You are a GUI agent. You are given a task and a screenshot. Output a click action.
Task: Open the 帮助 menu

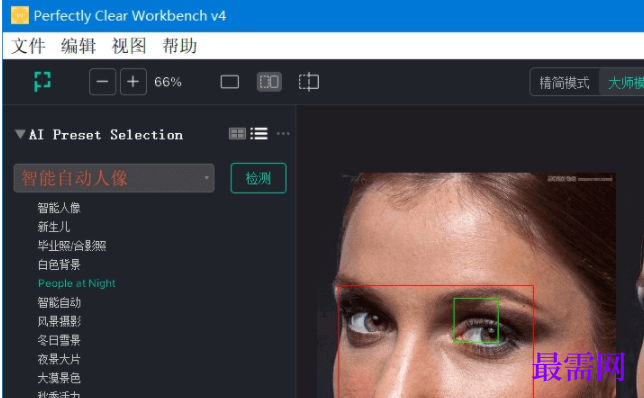(179, 45)
